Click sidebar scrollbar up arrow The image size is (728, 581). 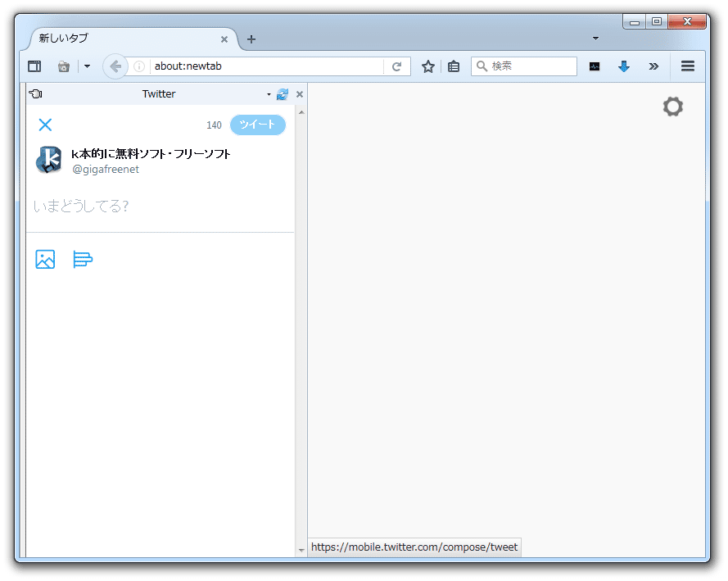tap(301, 112)
